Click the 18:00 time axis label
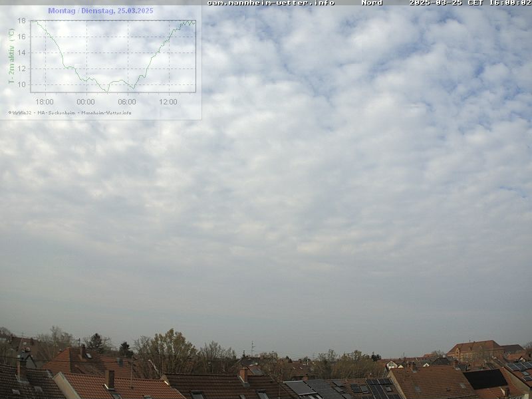This screenshot has width=532, height=399. 45,102
